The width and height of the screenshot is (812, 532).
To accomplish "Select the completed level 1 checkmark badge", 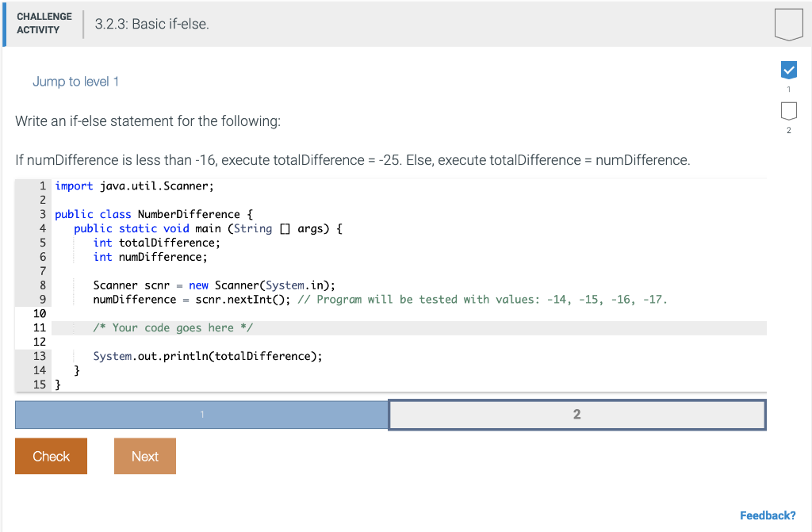I will (788, 70).
